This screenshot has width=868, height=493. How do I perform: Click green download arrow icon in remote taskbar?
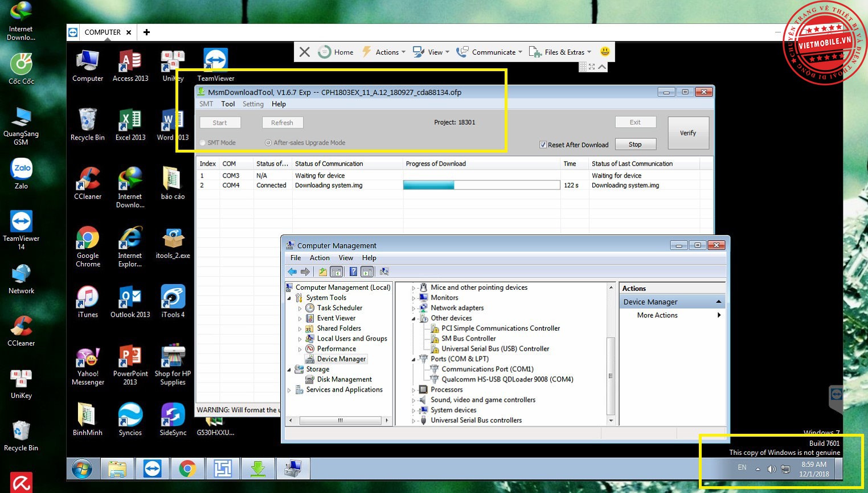pyautogui.click(x=257, y=469)
